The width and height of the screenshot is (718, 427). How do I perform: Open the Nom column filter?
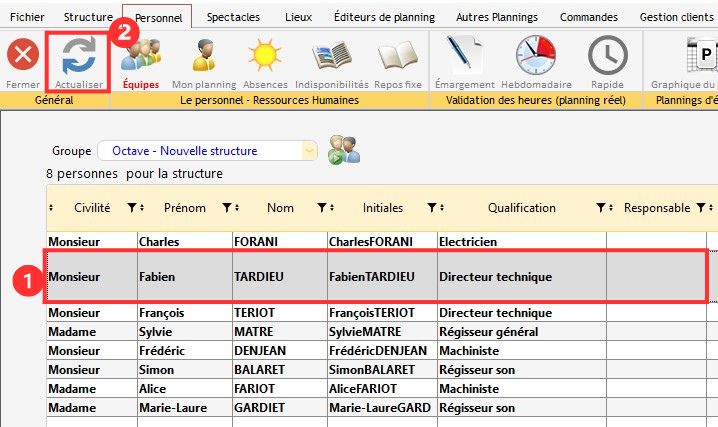coord(322,208)
